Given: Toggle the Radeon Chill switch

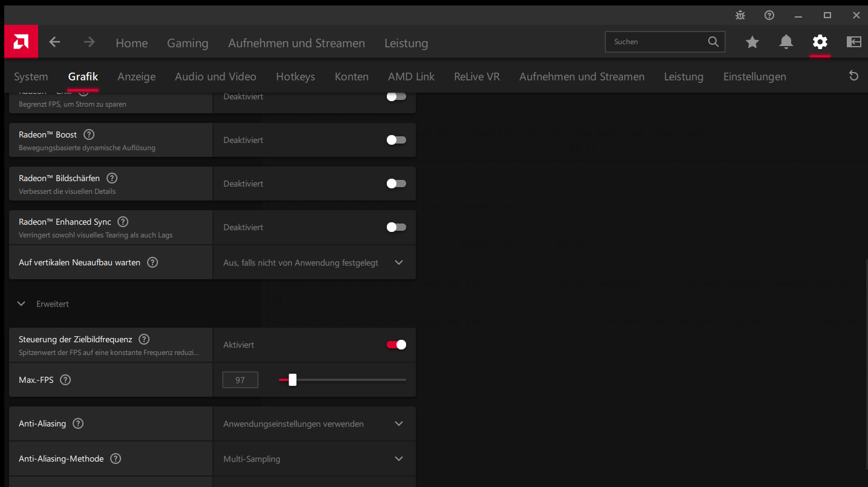Looking at the screenshot, I should point(396,96).
